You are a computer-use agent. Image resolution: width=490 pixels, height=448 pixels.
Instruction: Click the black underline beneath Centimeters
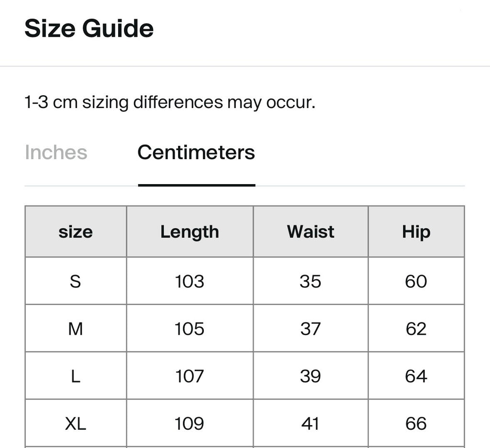(x=197, y=185)
